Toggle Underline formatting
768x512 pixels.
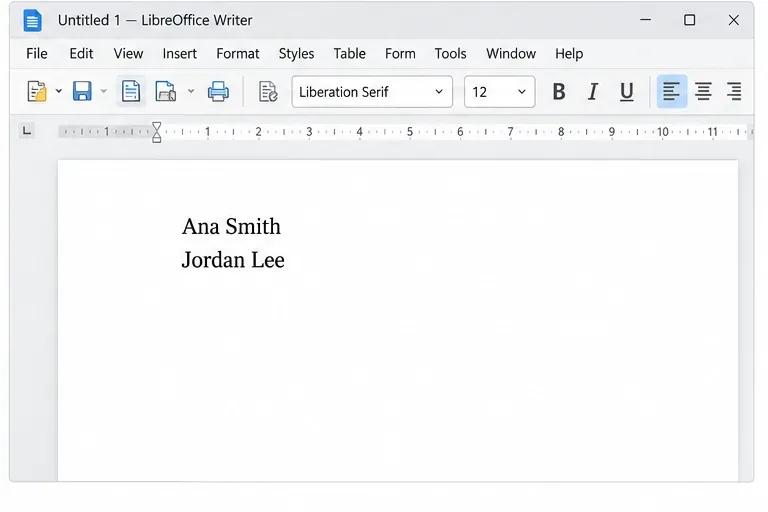(626, 92)
